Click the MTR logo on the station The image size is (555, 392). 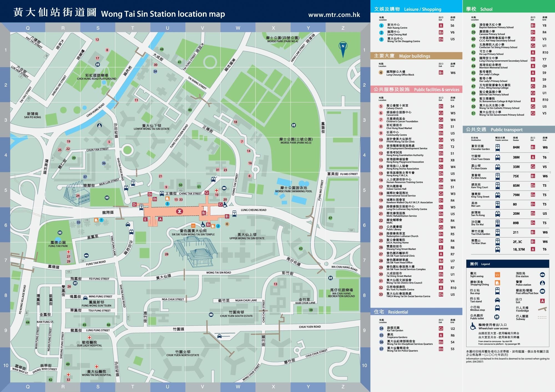click(180, 212)
